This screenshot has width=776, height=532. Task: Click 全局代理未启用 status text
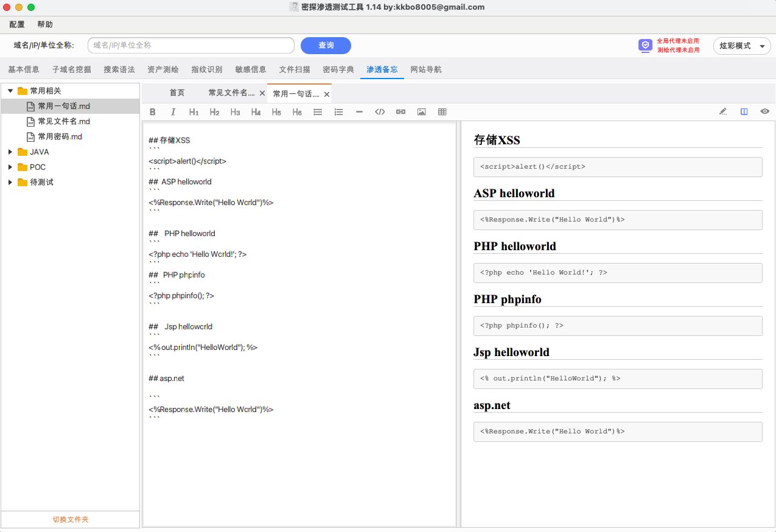(x=678, y=41)
